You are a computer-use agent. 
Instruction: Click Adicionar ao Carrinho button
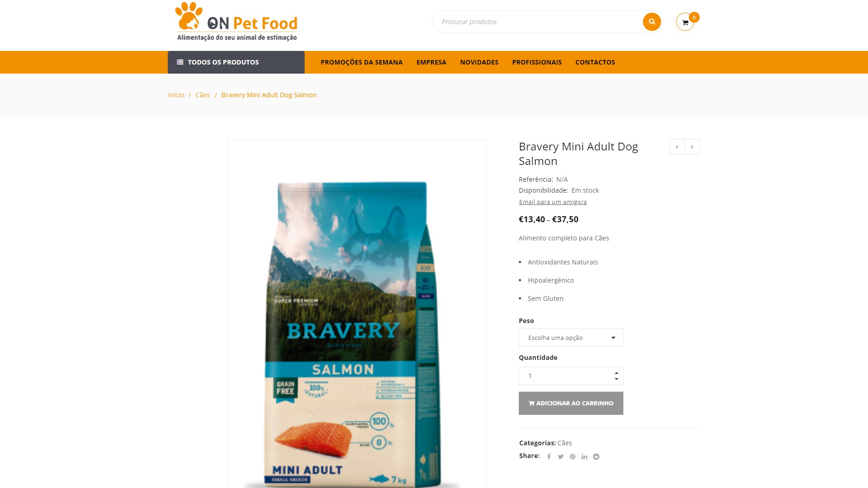571,403
